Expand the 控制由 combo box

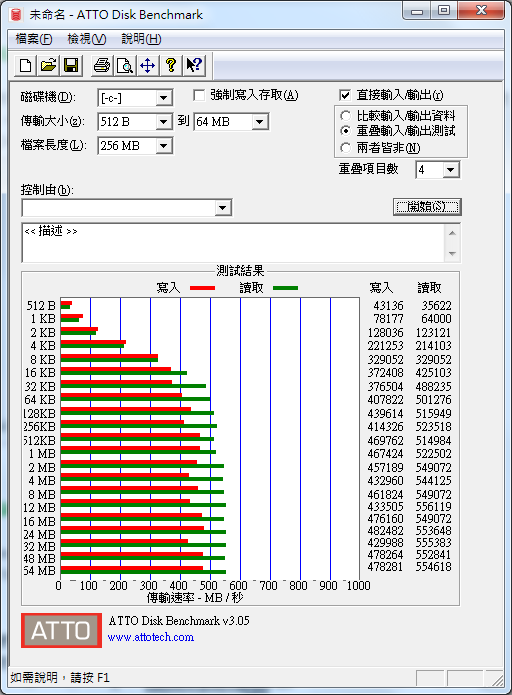223,208
